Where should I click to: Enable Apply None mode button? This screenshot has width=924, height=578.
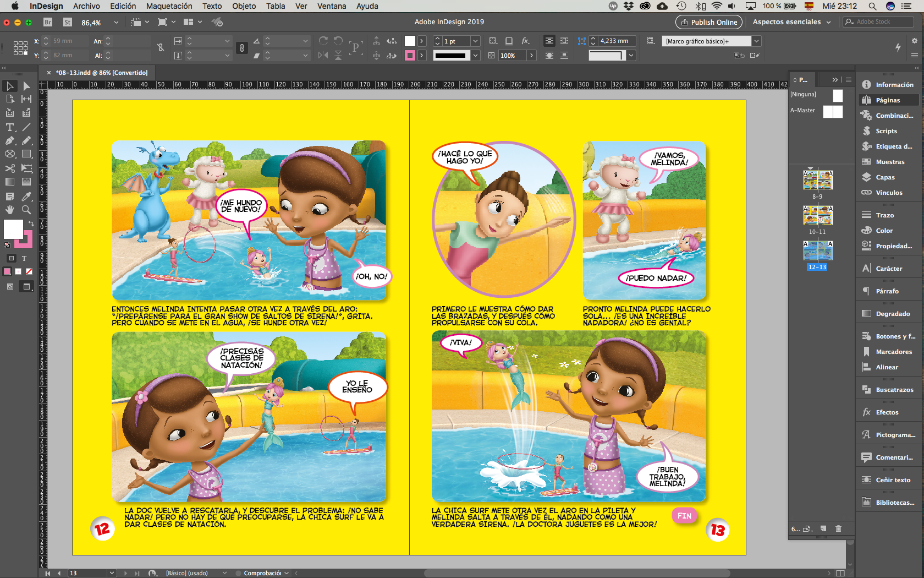(x=29, y=271)
